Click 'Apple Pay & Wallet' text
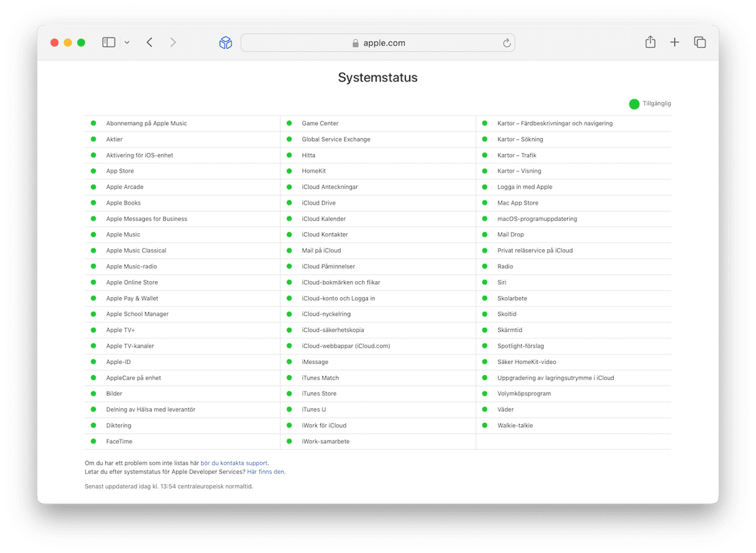The height and width of the screenshot is (553, 756). (x=132, y=298)
